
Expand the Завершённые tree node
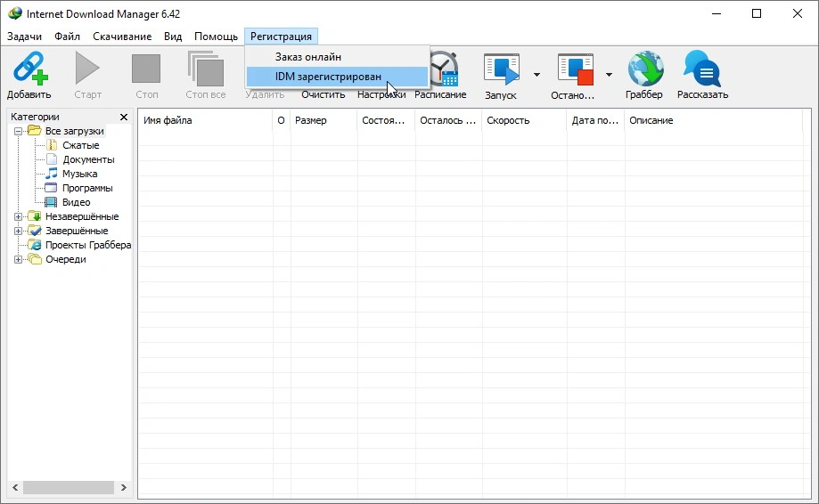[18, 231]
